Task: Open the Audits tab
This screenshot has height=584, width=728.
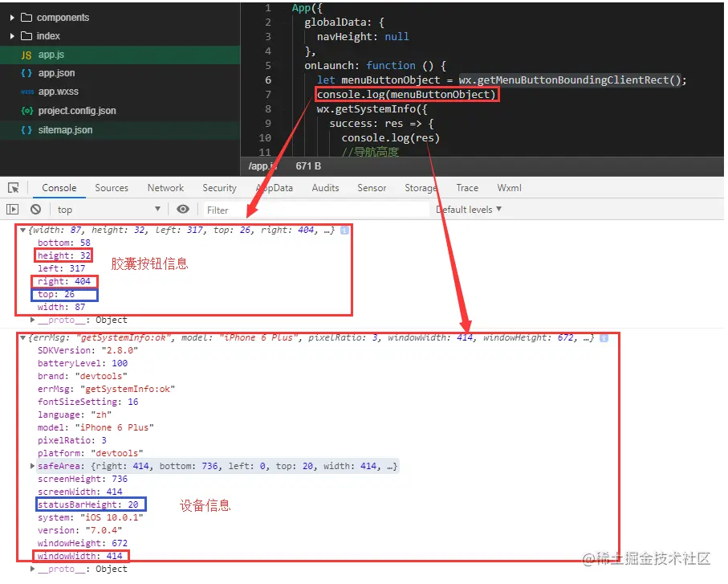Action: (x=325, y=188)
